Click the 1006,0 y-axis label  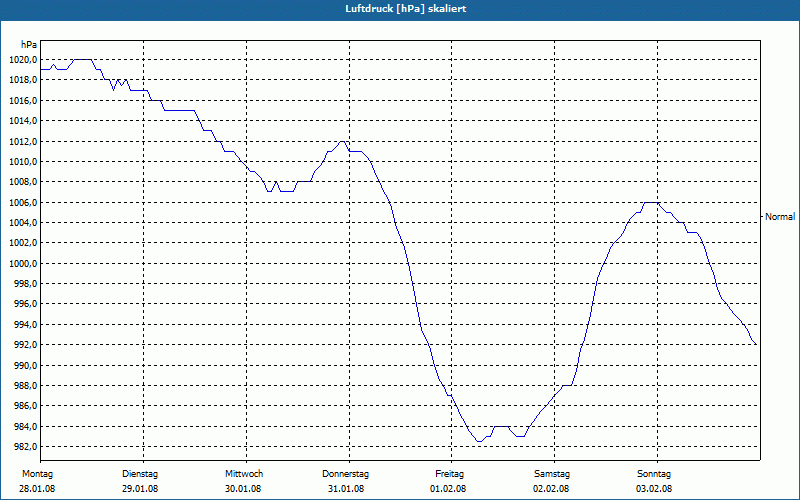[23, 203]
